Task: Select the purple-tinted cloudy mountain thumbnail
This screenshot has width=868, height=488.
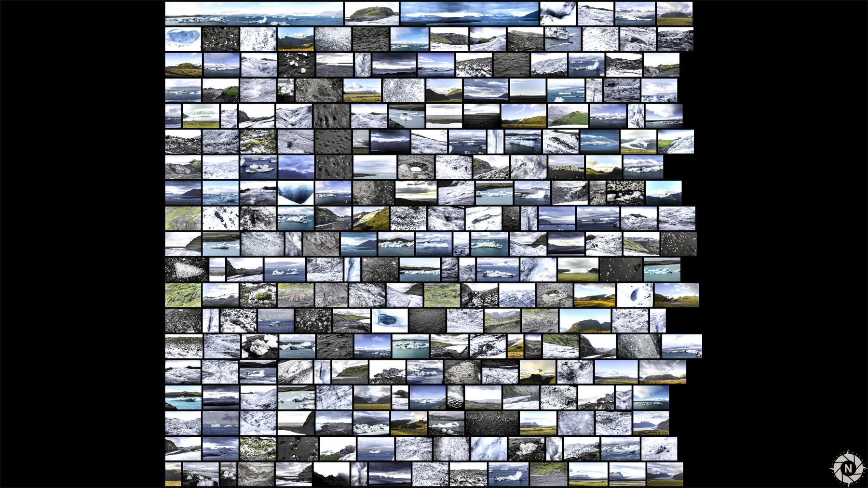Action: (296, 167)
